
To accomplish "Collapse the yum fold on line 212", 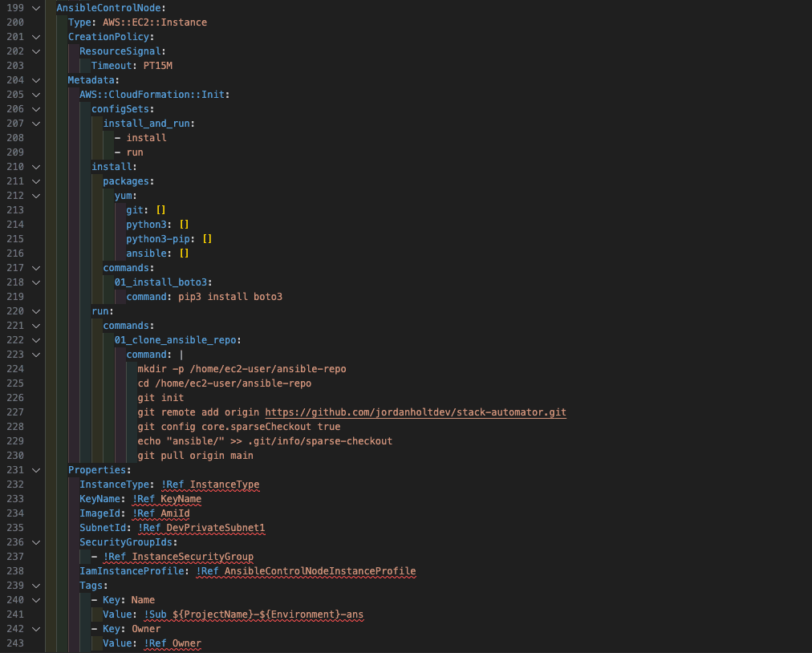I will pyautogui.click(x=36, y=196).
